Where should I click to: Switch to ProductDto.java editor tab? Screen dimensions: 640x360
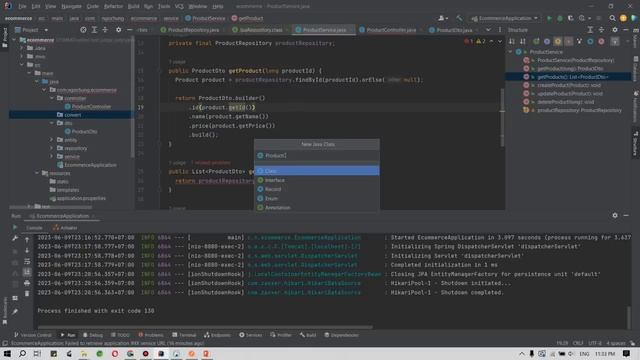(x=451, y=30)
